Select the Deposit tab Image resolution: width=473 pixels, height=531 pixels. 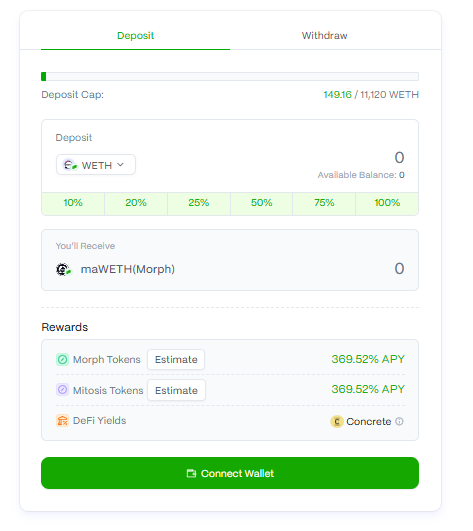tap(135, 36)
